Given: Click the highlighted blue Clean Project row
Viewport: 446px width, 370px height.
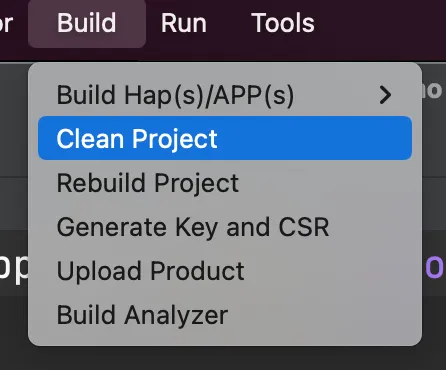Looking at the screenshot, I should point(225,138).
